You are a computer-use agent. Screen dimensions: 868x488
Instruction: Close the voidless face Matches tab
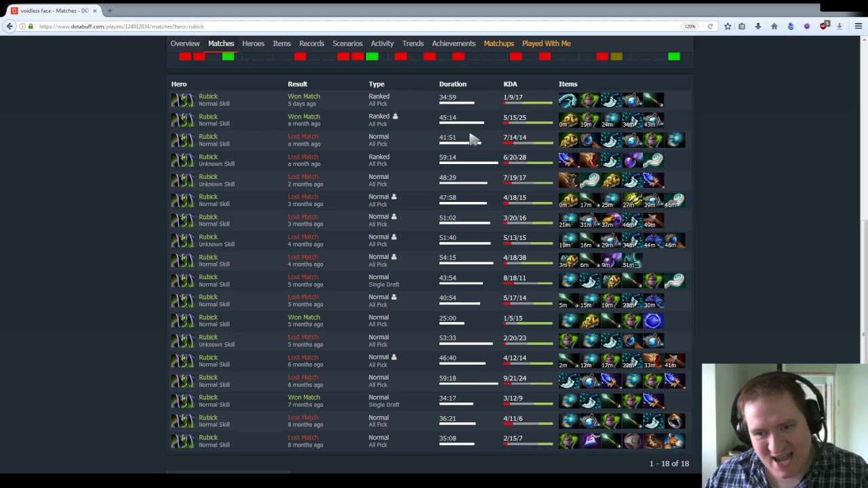tap(94, 11)
